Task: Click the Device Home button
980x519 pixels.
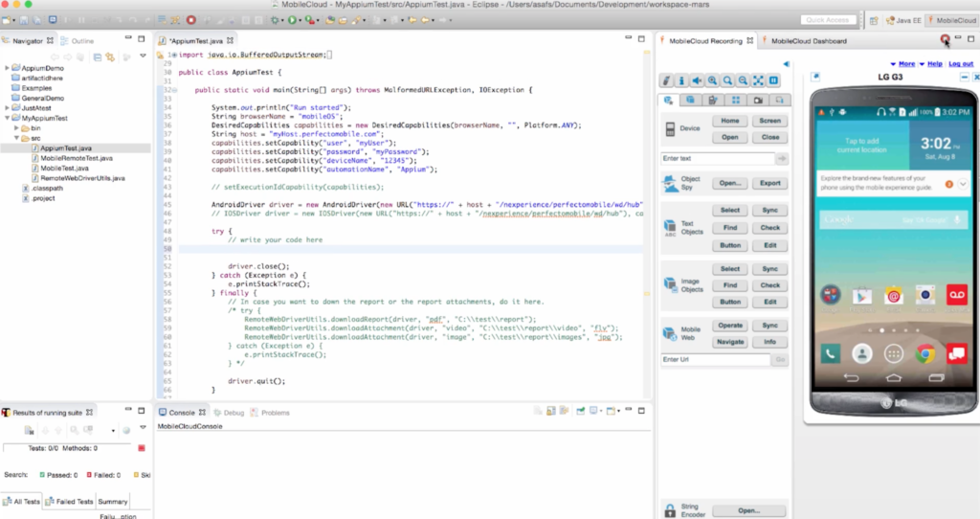Action: [730, 121]
